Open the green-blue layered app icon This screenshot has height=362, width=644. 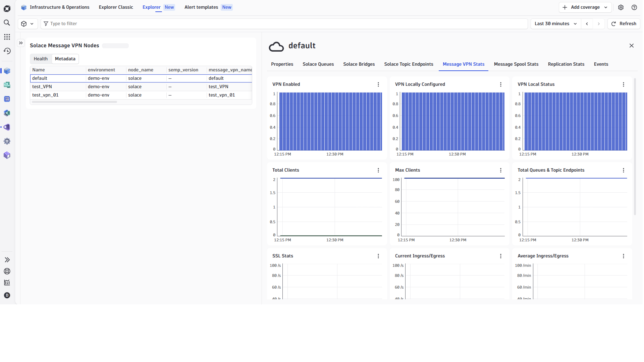click(7, 113)
